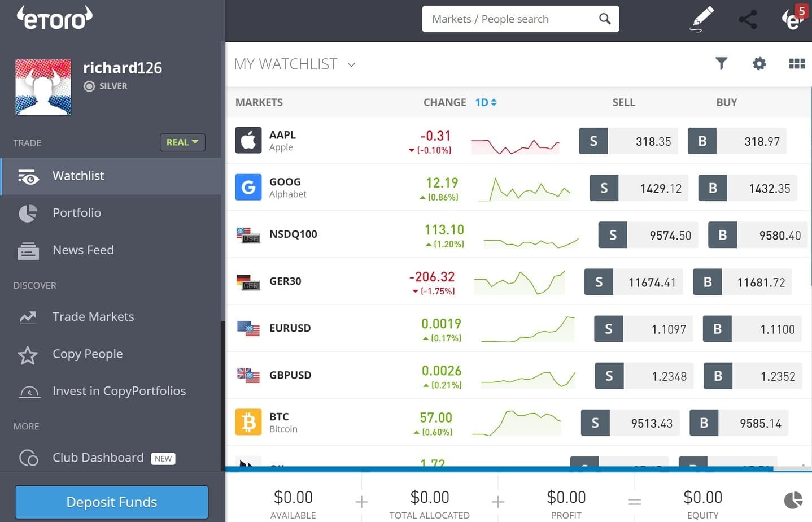
Task: Sell GBPUSD at 1.2348
Action: (644, 376)
